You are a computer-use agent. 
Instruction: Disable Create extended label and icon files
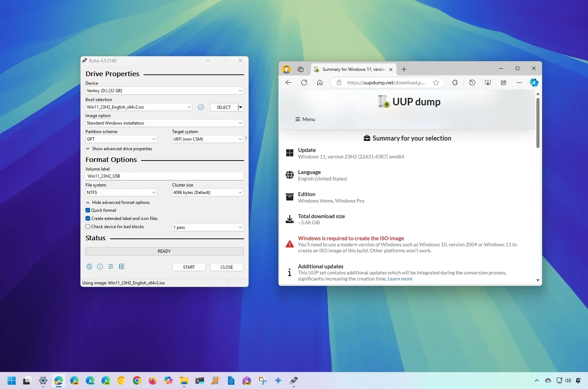click(x=88, y=219)
